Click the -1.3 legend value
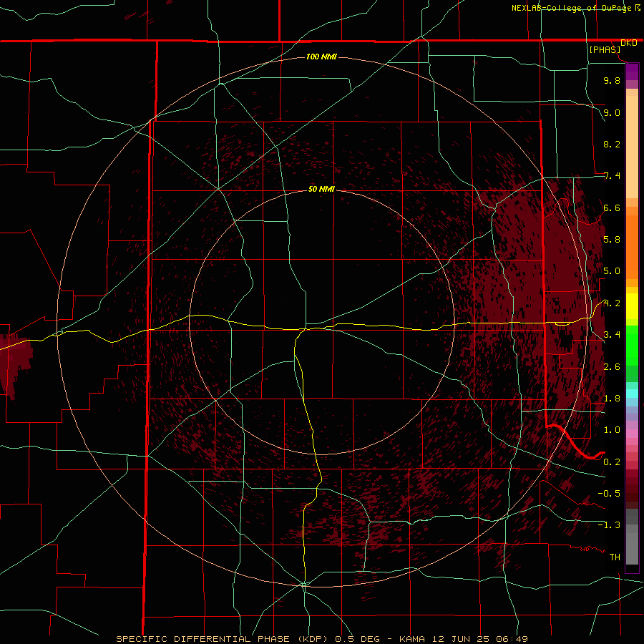 pos(609,525)
